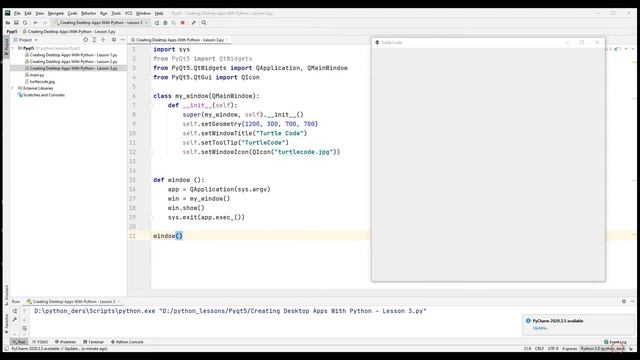This screenshot has width=640, height=360.
Task: Click the vertical Project tool window tab
Action: tap(6, 46)
